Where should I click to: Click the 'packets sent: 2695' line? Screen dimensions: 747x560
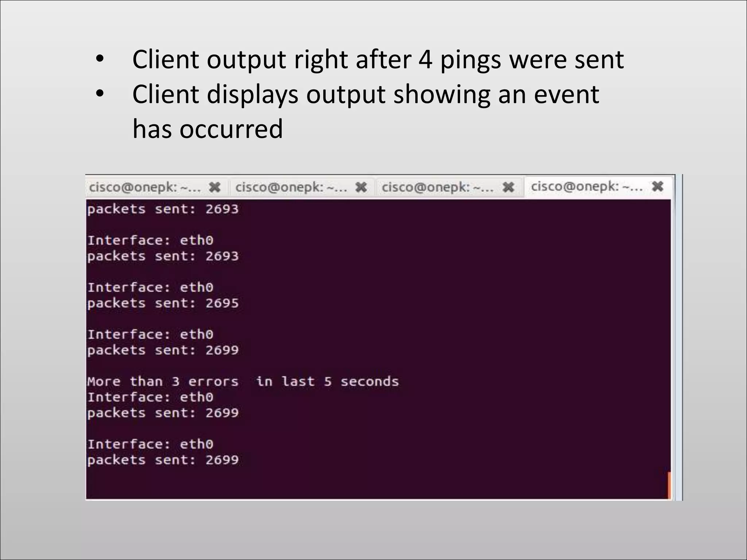[x=163, y=303]
